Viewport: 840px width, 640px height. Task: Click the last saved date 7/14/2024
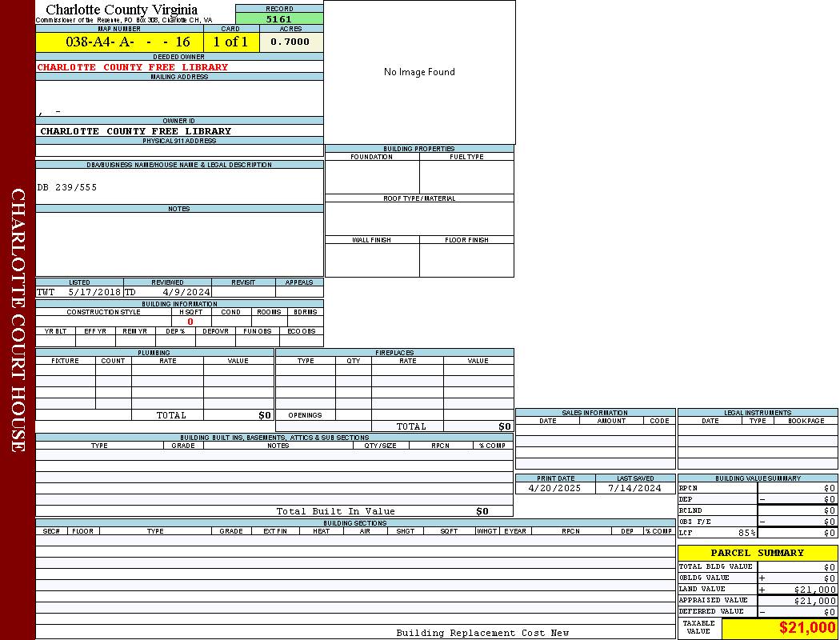click(x=634, y=488)
